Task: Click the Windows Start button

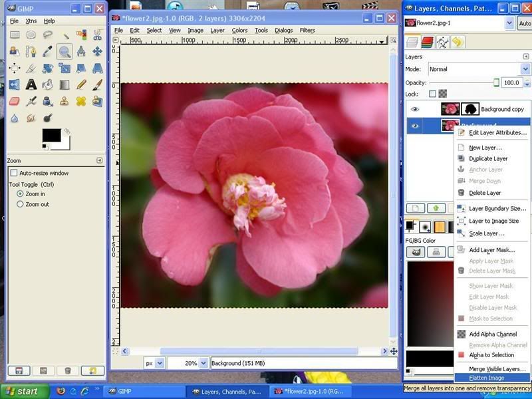Action: point(25,392)
